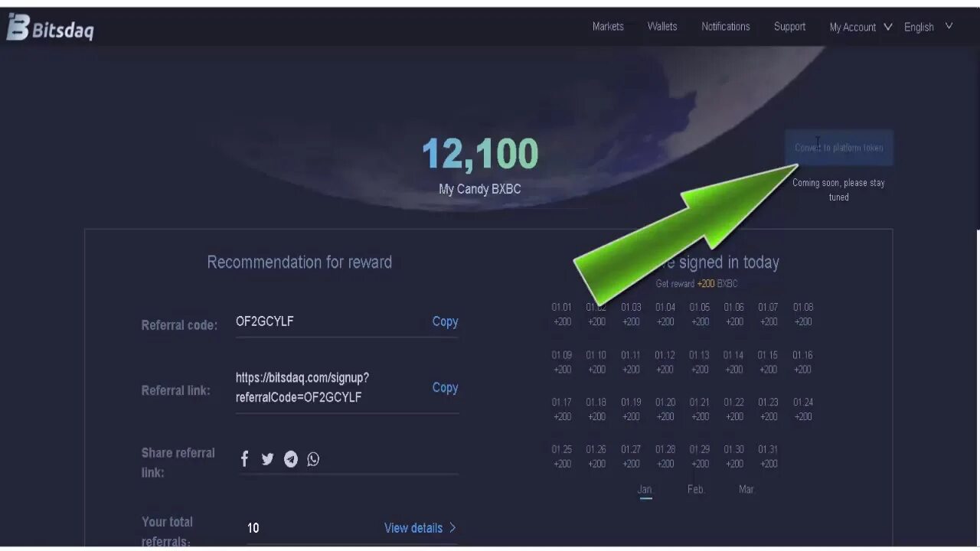Click the 01.12 sign-in day
Image resolution: width=980 pixels, height=551 pixels.
(x=665, y=362)
